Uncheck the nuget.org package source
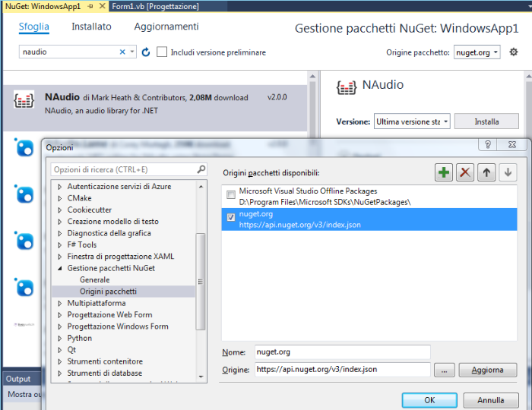The height and width of the screenshot is (410, 532). pos(231,217)
